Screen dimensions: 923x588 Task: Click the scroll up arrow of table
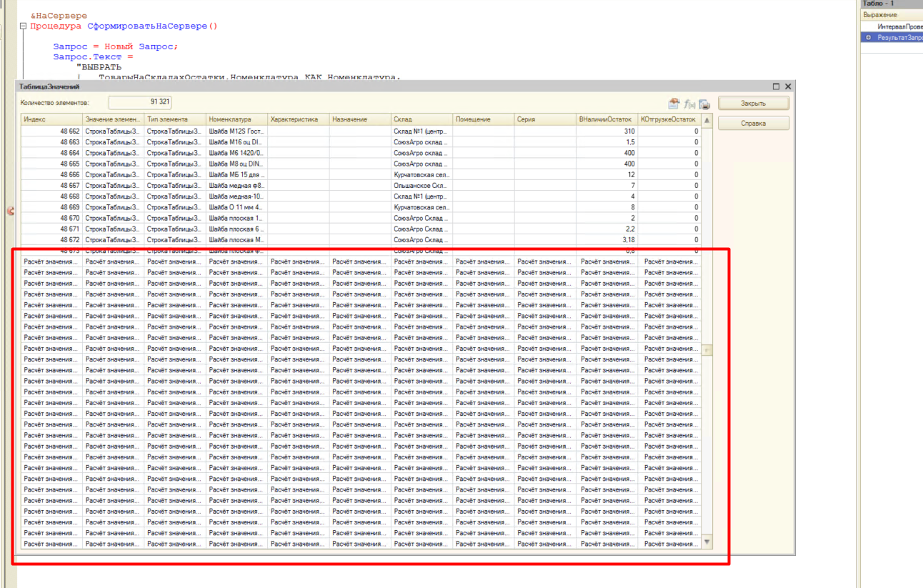click(707, 121)
